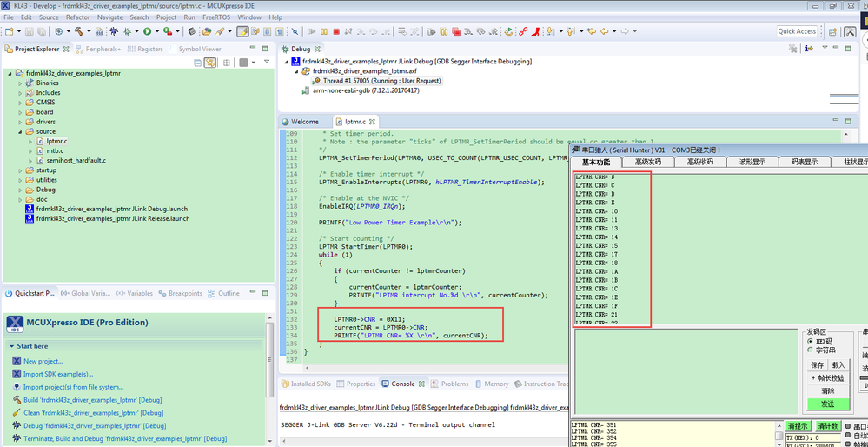Open mtb.c file in project tree
The width and height of the screenshot is (868, 447).
point(55,150)
